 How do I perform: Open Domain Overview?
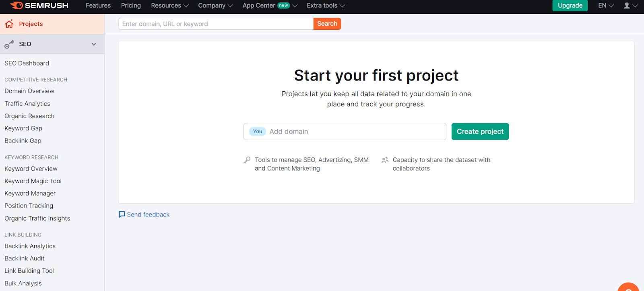point(29,91)
